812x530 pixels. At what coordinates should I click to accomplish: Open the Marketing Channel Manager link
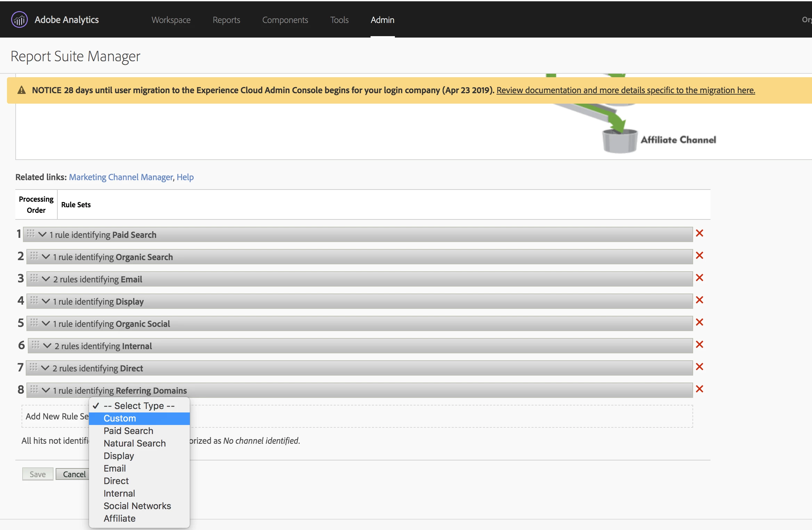[x=121, y=177]
